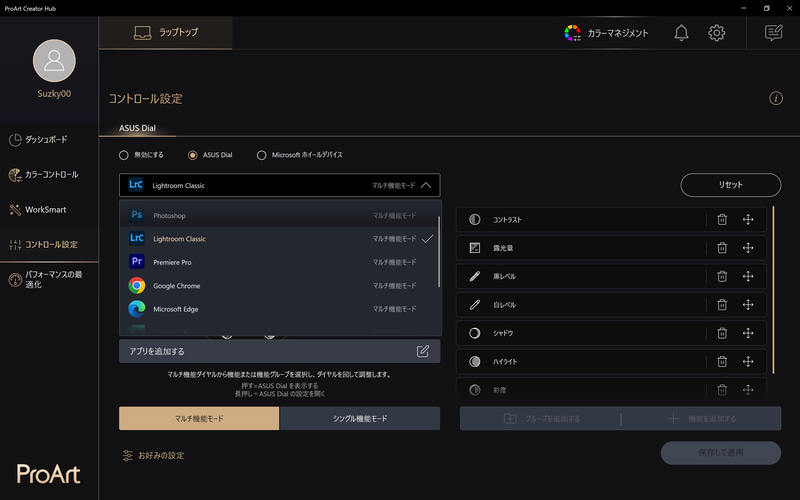800x500 pixels.
Task: Open the user profile avatar
Action: [x=54, y=61]
